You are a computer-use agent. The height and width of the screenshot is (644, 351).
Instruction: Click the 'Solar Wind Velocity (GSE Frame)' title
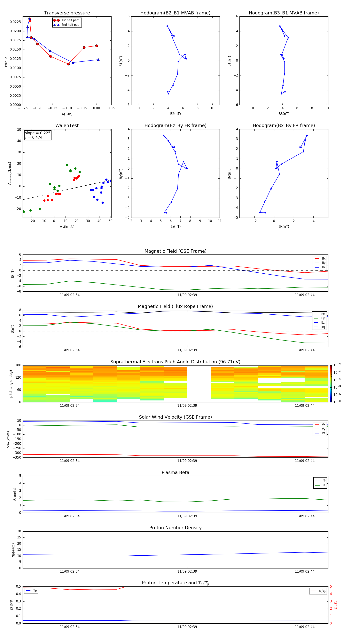coord(175,417)
